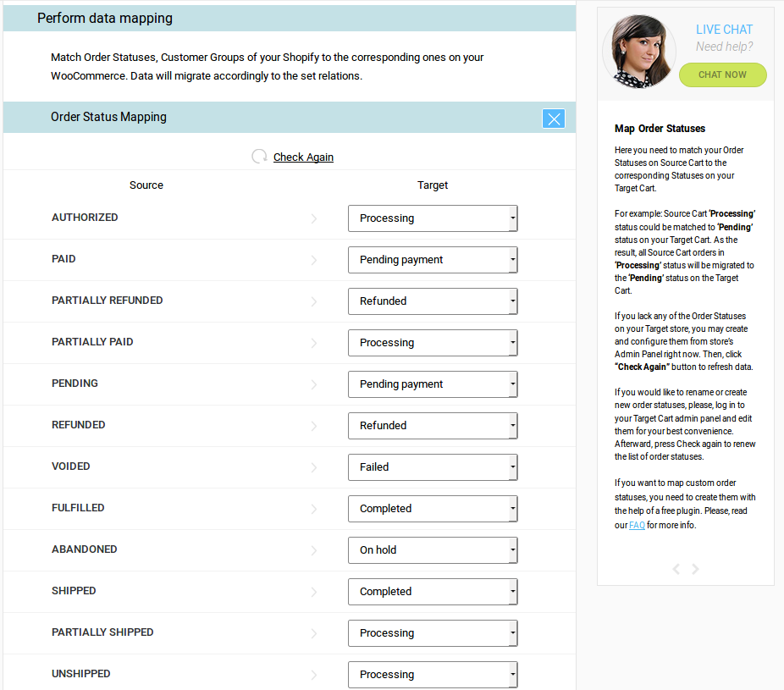Click the live chat agent photo

[639, 51]
